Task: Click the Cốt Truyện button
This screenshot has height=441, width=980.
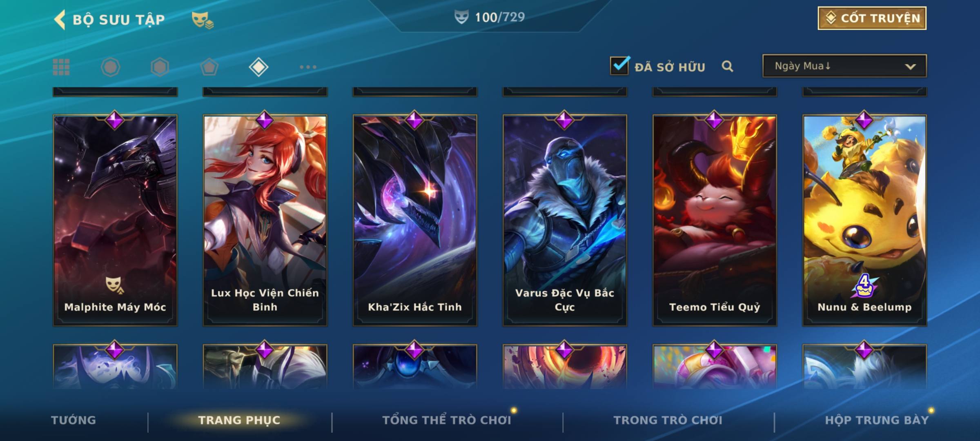Action: point(872,18)
